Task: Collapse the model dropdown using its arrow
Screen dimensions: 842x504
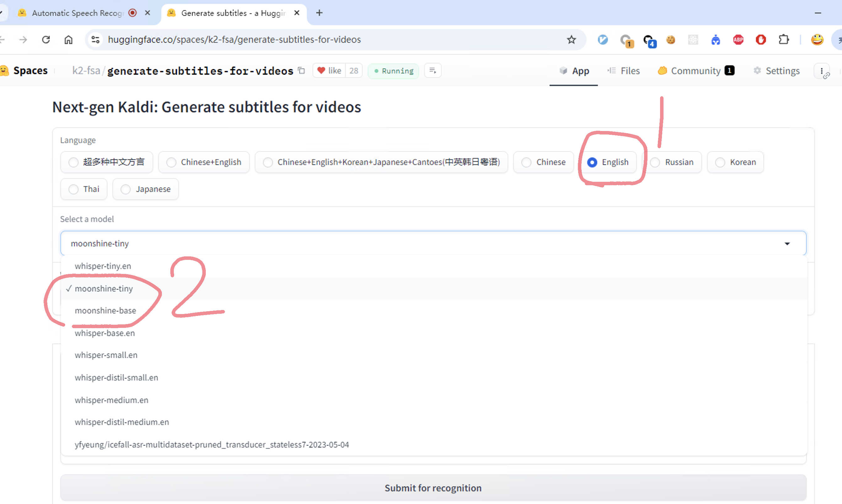Action: [x=787, y=244]
